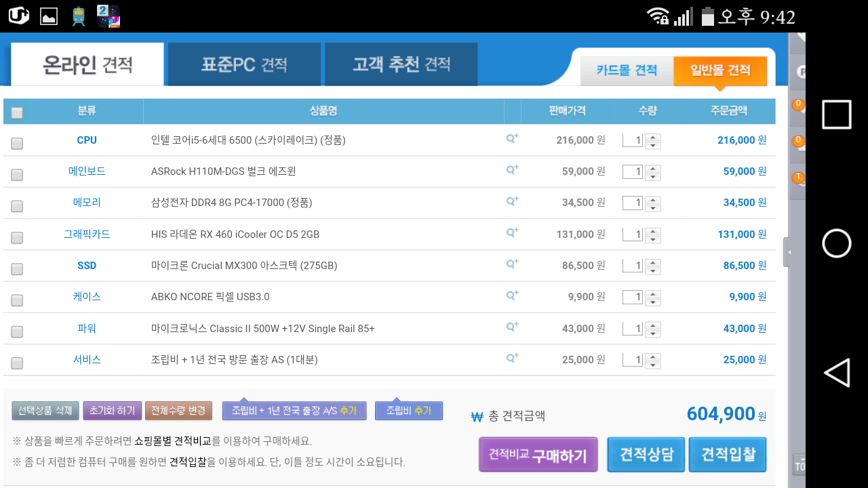Decrease quantity for the 케이스 row
The image size is (868, 488).
click(653, 302)
